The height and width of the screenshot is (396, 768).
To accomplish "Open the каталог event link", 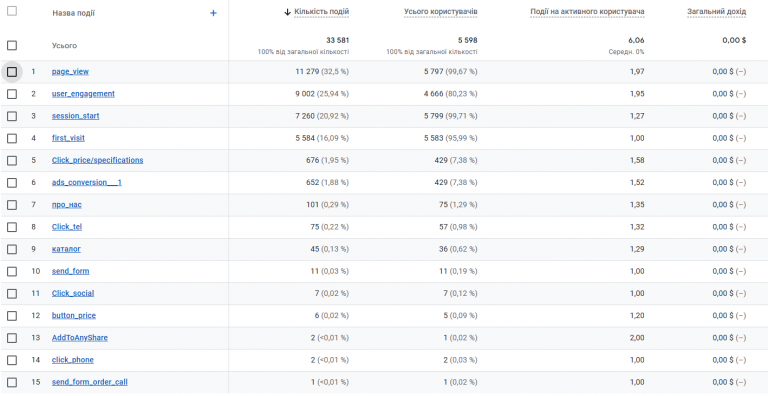I will point(66,249).
